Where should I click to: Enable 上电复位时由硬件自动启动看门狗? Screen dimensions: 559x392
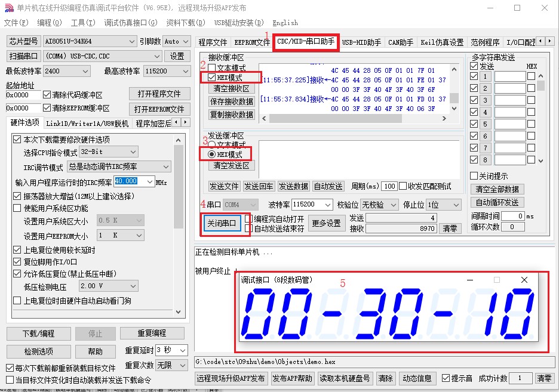(x=17, y=301)
